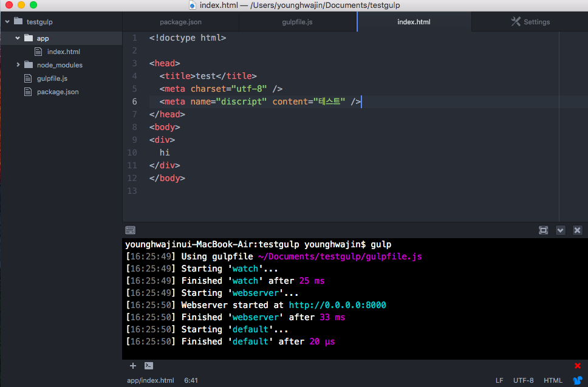The height and width of the screenshot is (387, 588).
Task: Change the HTML grammar selector
Action: click(553, 380)
